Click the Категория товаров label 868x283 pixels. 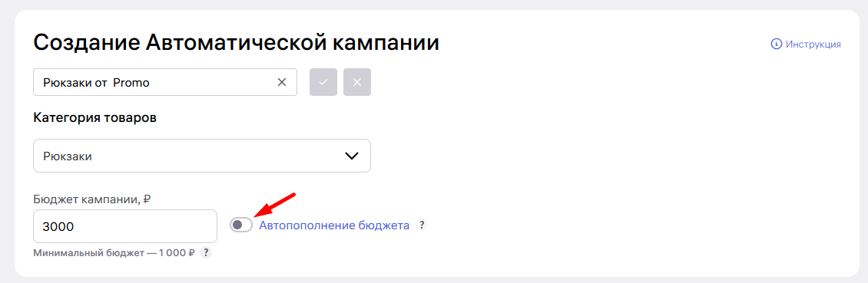(94, 118)
